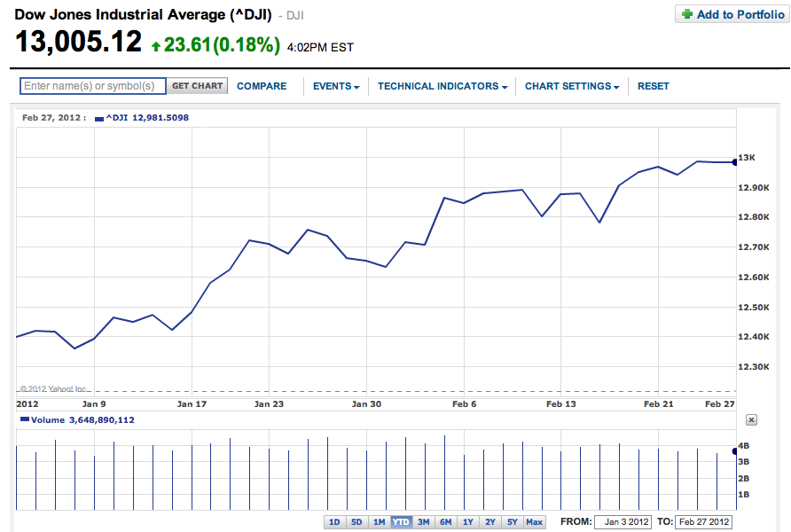The width and height of the screenshot is (791, 532).
Task: Click the GET CHART button
Action: point(197,86)
